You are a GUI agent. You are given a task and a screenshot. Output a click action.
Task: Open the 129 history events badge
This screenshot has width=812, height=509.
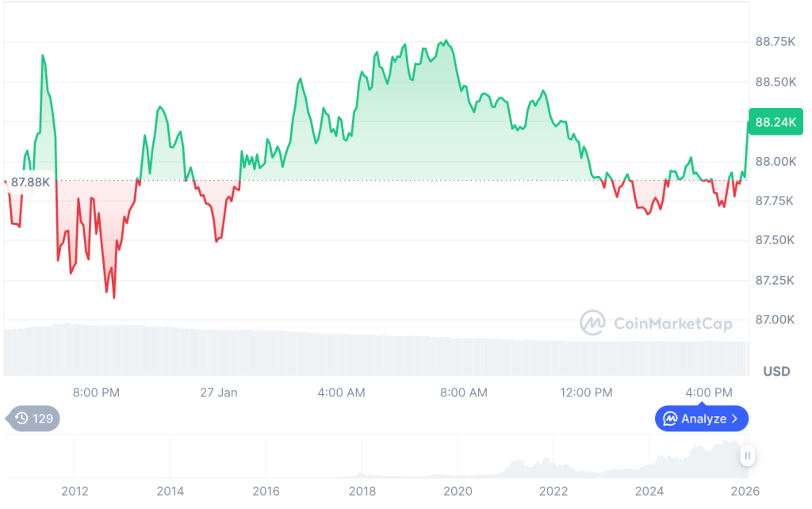[x=33, y=418]
